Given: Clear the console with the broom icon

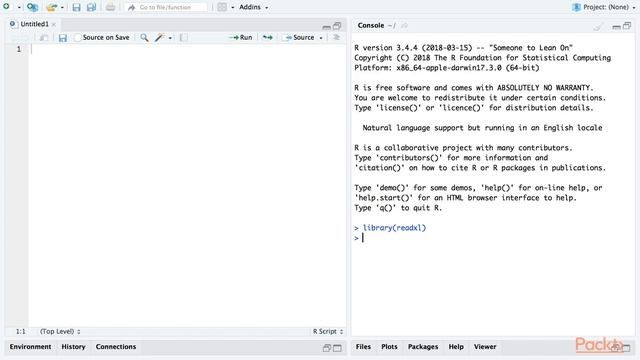Looking at the screenshot, I should [598, 27].
